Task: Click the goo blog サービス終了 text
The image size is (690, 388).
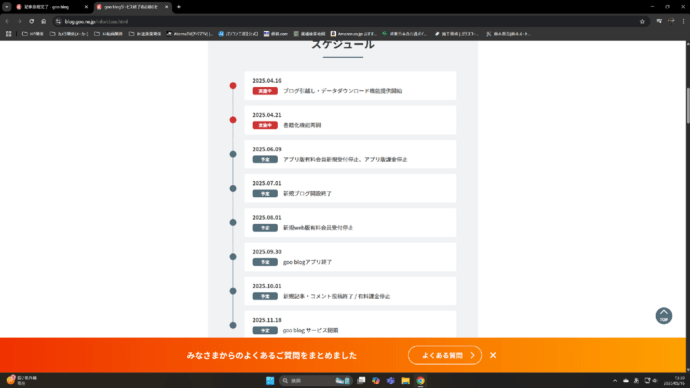Action: [x=311, y=330]
